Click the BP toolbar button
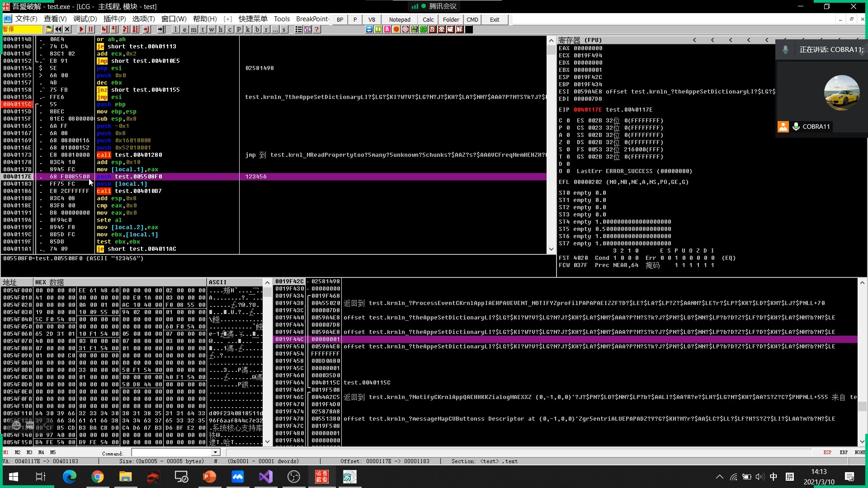This screenshot has width=868, height=488. (340, 19)
